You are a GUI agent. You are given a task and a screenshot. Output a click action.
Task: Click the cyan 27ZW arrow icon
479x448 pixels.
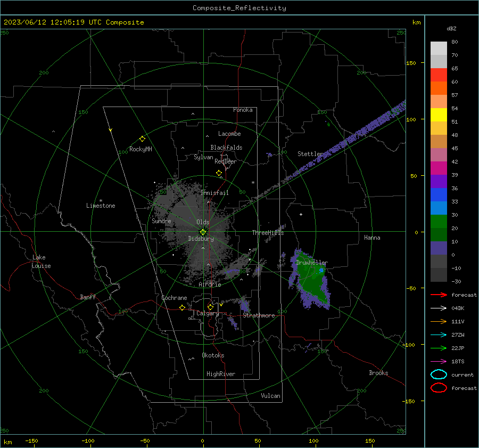439,335
